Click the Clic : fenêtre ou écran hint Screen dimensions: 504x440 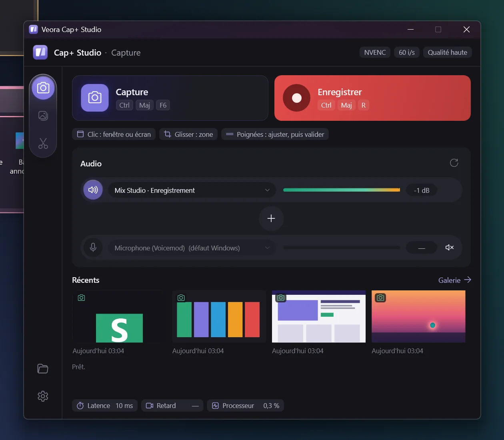tap(114, 134)
